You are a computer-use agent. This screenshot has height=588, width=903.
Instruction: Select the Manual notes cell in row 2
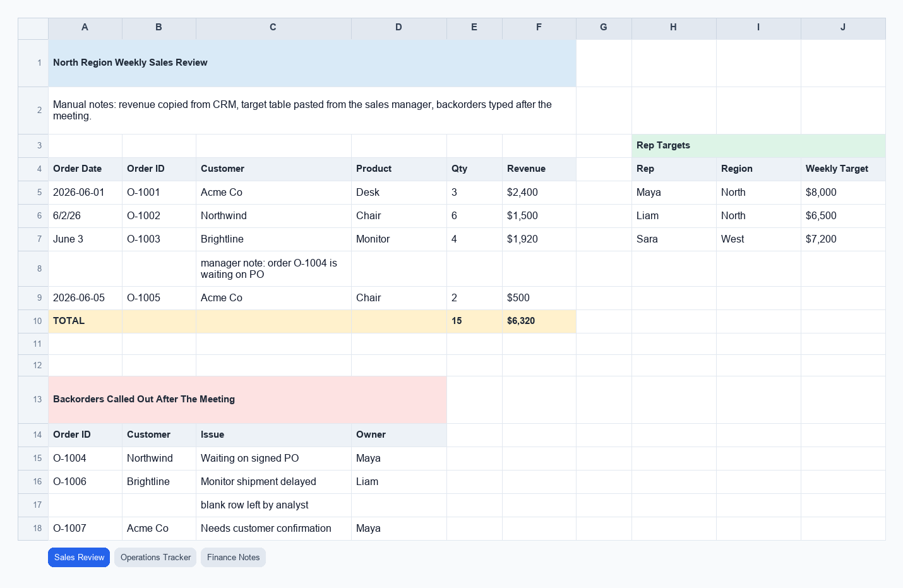click(x=312, y=111)
